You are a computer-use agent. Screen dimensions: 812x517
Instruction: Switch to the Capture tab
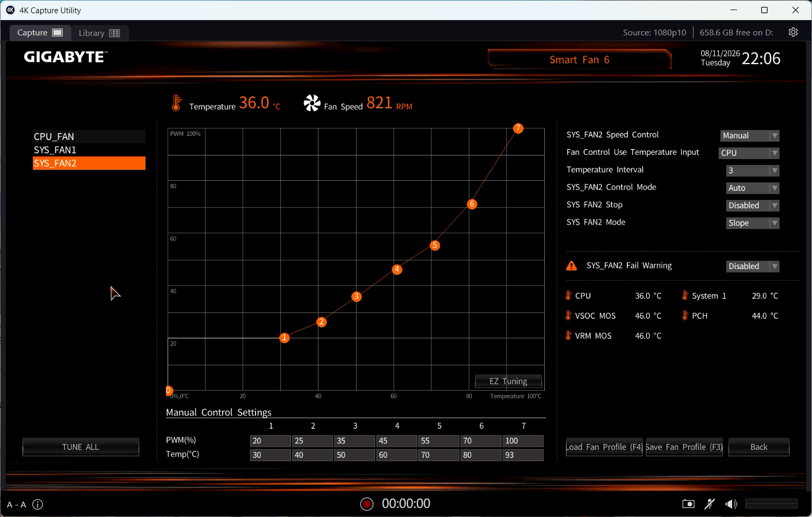point(40,33)
